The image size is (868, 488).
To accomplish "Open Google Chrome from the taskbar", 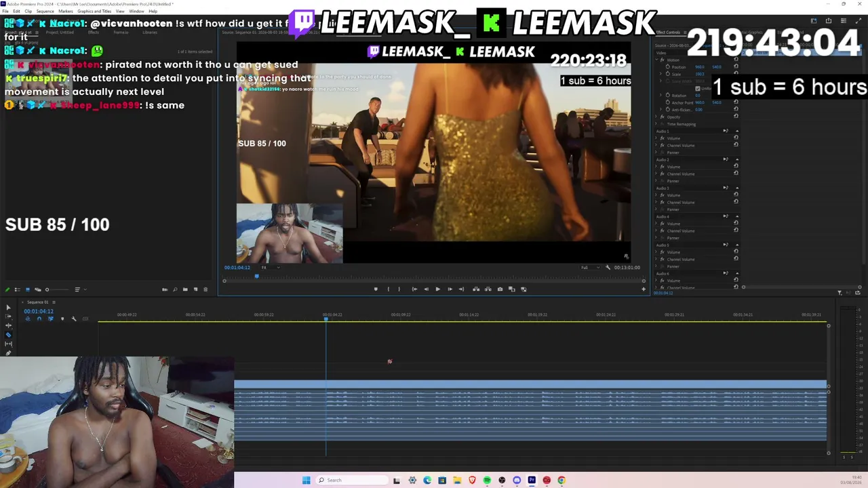I will pos(561,481).
